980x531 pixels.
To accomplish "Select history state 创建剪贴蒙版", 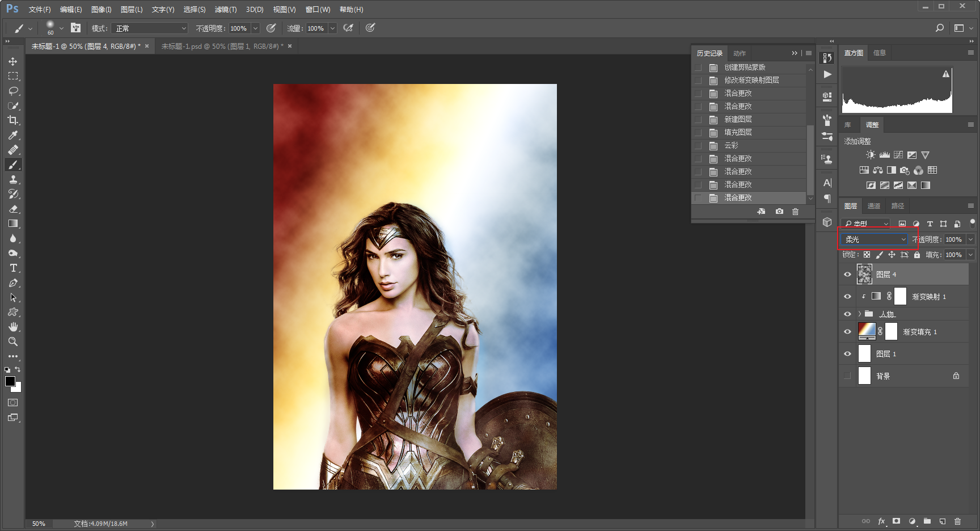I will click(x=745, y=68).
